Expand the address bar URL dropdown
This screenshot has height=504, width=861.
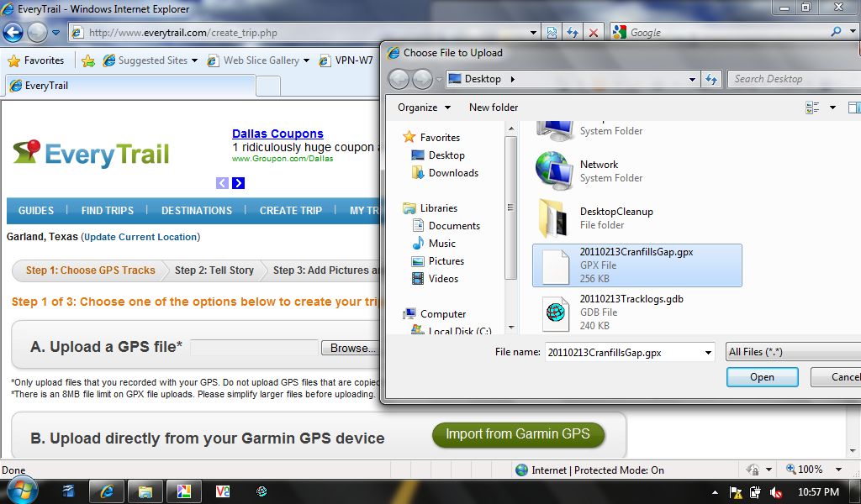tap(533, 33)
